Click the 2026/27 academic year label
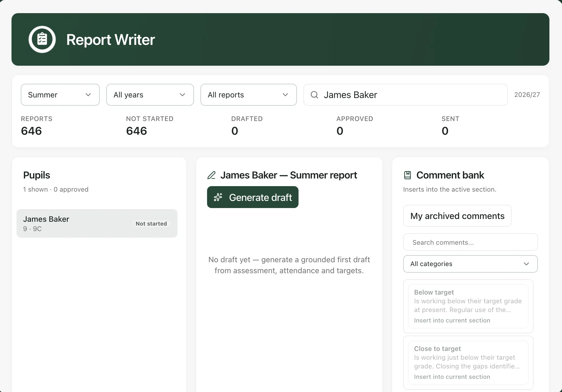The height and width of the screenshot is (392, 562). pyautogui.click(x=527, y=95)
